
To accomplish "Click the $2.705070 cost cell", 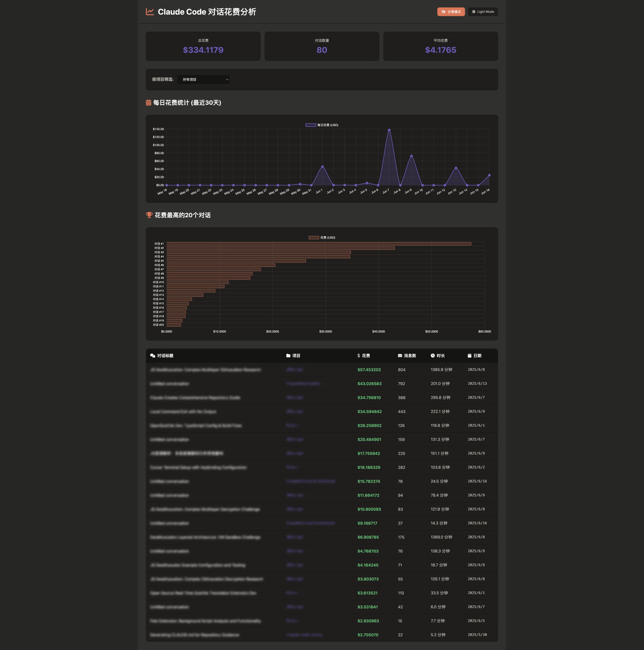I will coord(368,635).
